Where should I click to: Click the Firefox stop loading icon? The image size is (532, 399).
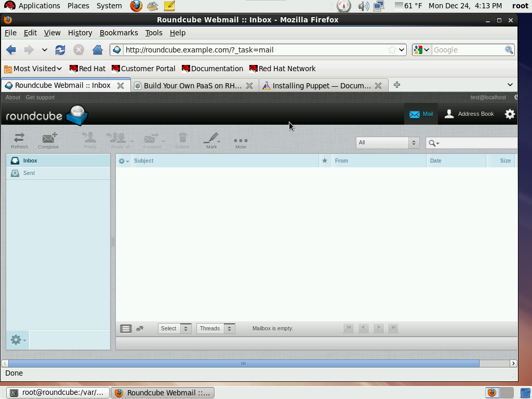coord(79,50)
